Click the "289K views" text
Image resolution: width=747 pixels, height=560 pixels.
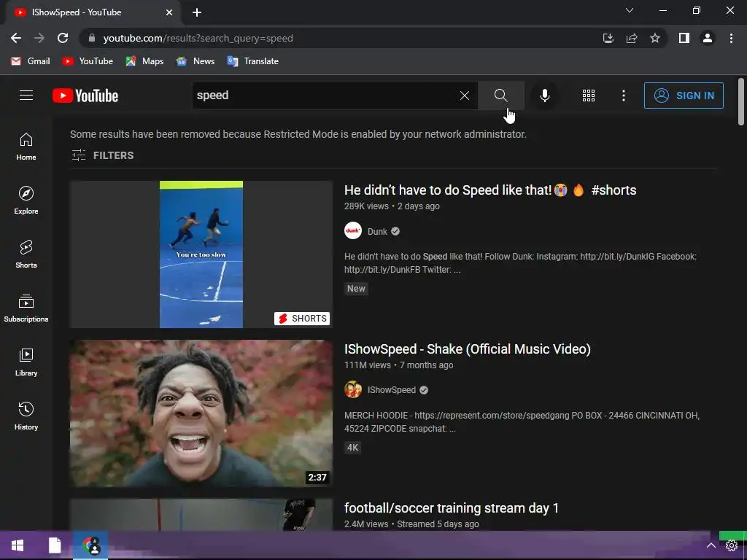[366, 206]
